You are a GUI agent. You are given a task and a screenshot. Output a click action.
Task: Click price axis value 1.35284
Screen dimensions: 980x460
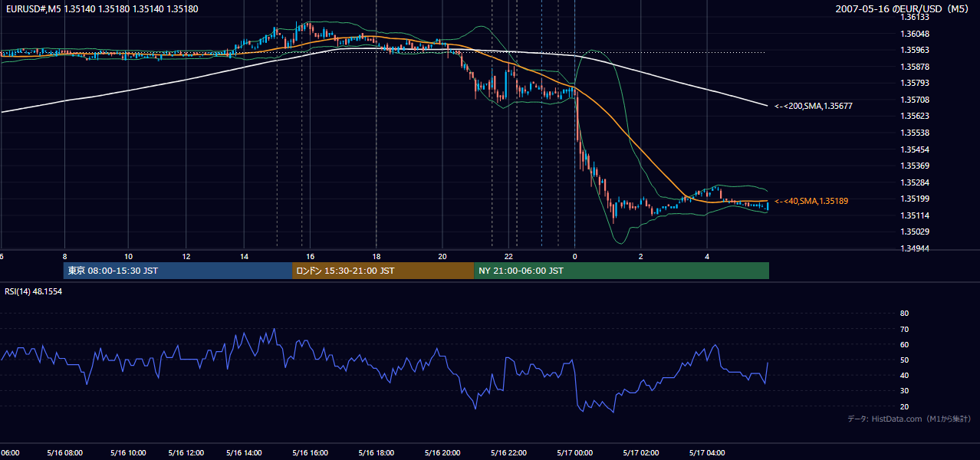(x=915, y=182)
